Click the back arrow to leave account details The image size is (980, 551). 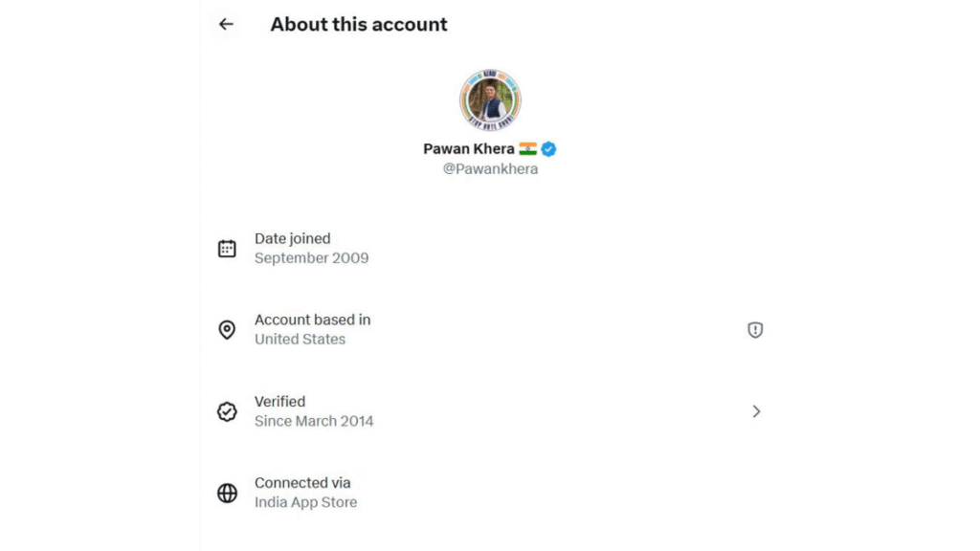click(225, 24)
